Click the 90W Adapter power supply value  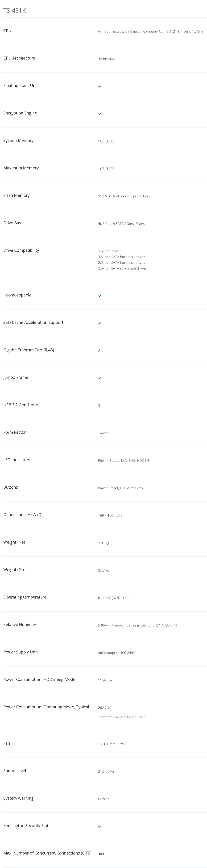(116, 653)
